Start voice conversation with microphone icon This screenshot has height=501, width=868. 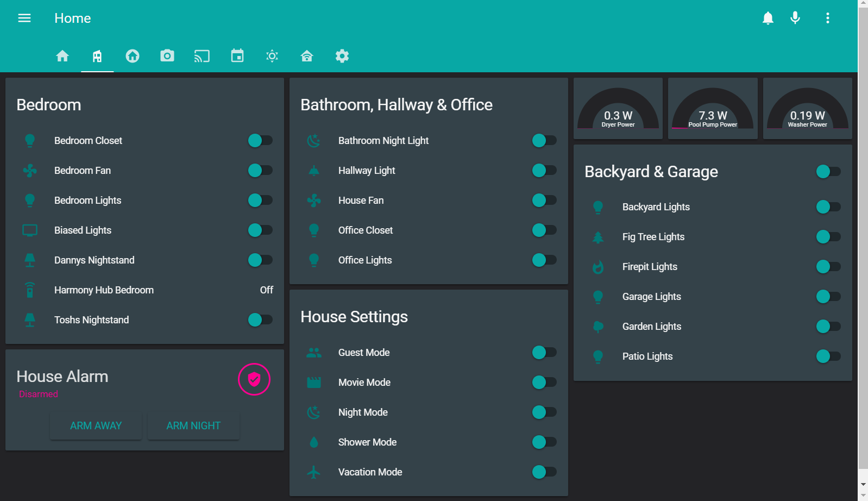coord(795,18)
